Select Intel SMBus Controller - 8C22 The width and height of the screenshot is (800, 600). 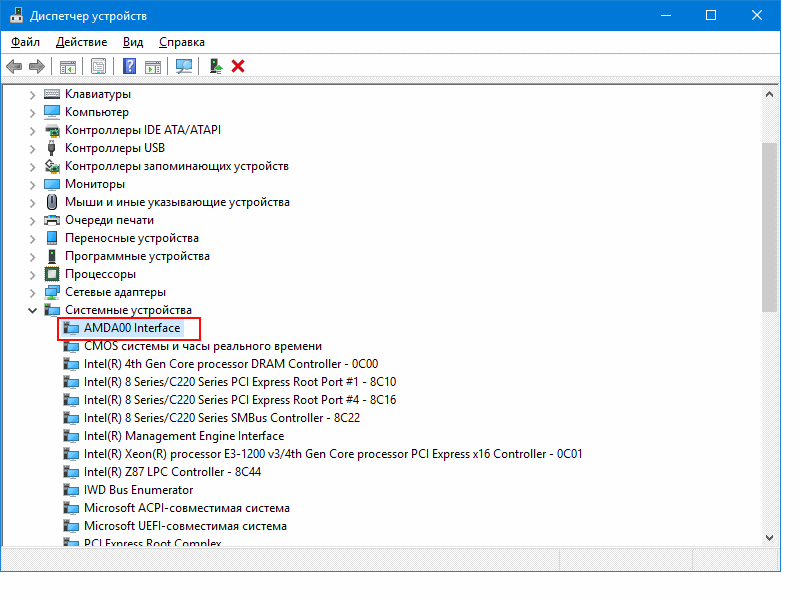pos(221,418)
